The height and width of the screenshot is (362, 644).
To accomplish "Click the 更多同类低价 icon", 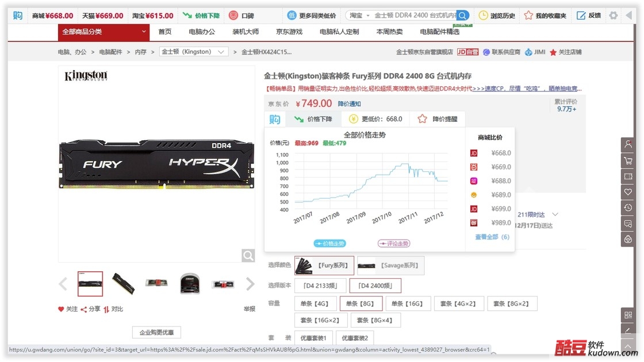I will pyautogui.click(x=291, y=16).
